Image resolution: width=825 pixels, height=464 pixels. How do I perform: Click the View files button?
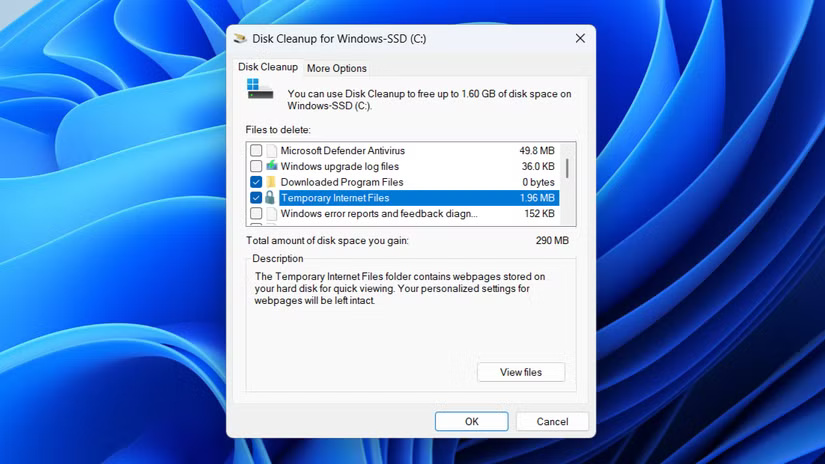tap(521, 372)
